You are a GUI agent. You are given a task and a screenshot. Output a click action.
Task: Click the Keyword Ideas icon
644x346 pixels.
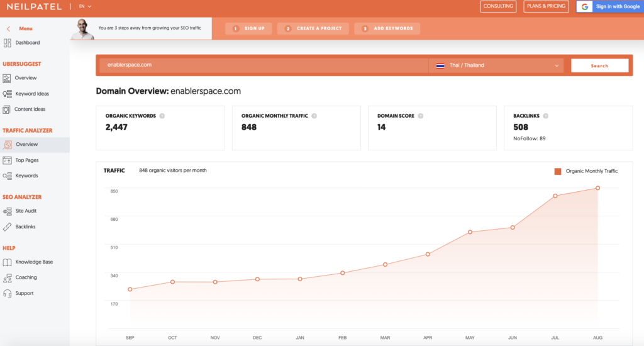pyautogui.click(x=7, y=94)
